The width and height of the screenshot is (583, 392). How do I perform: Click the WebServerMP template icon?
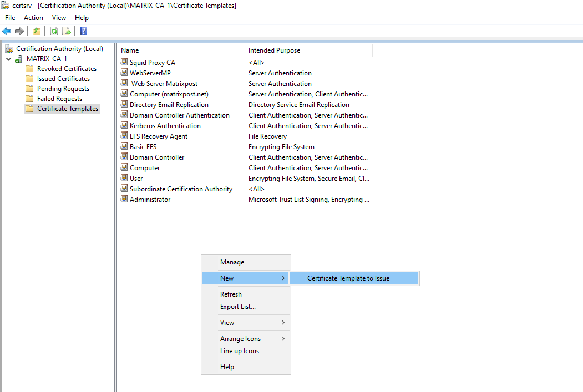[x=124, y=73]
